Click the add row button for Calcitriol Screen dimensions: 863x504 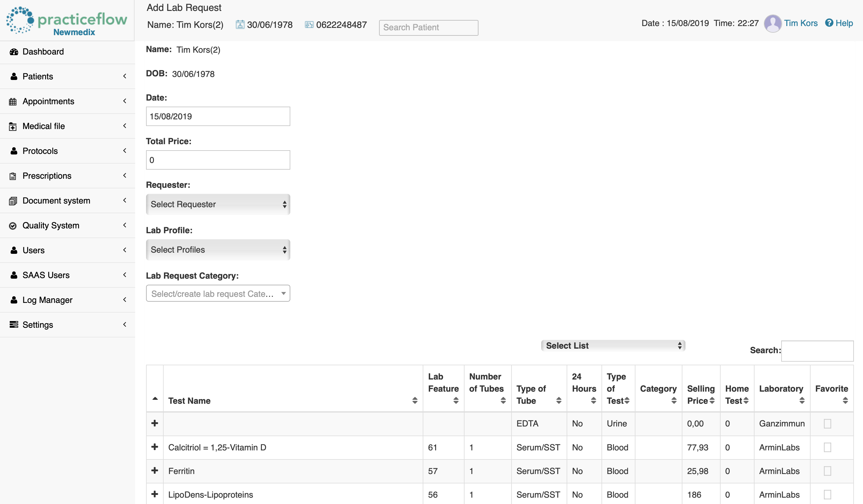point(154,447)
